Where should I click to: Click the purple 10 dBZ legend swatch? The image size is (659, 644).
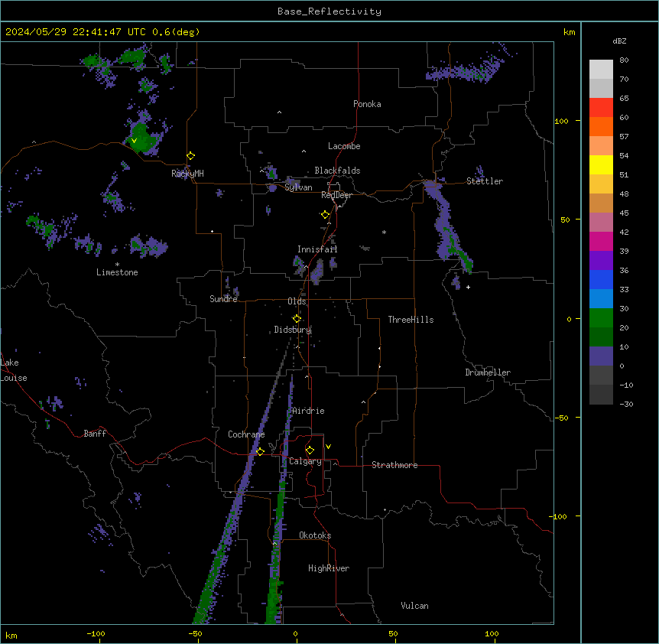[601, 356]
